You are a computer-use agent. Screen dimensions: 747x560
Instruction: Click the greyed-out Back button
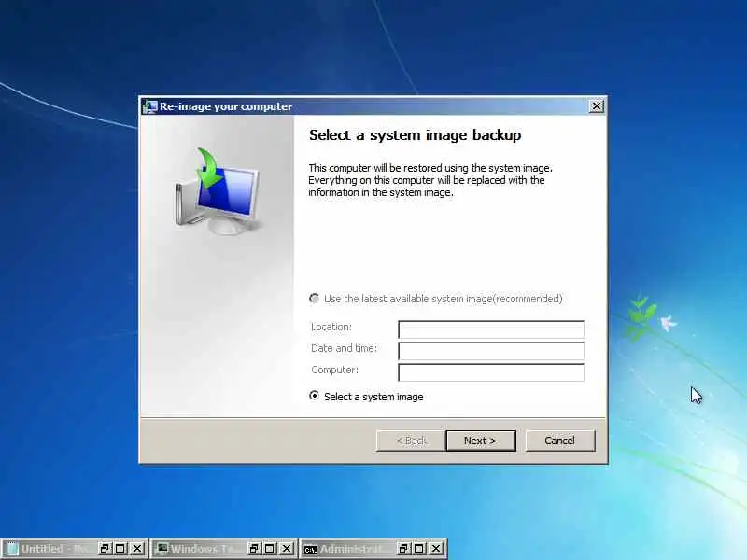pos(411,441)
